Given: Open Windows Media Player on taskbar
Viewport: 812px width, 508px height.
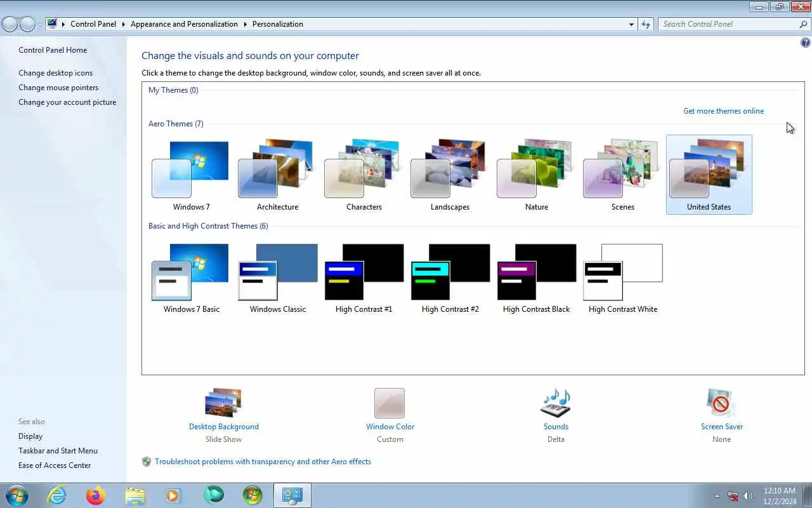Looking at the screenshot, I should [174, 495].
